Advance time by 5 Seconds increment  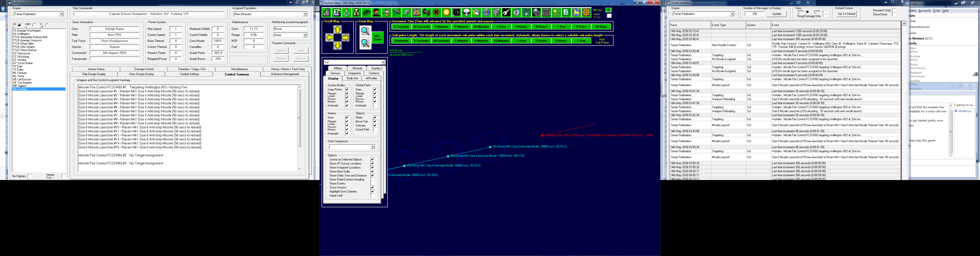point(401,27)
